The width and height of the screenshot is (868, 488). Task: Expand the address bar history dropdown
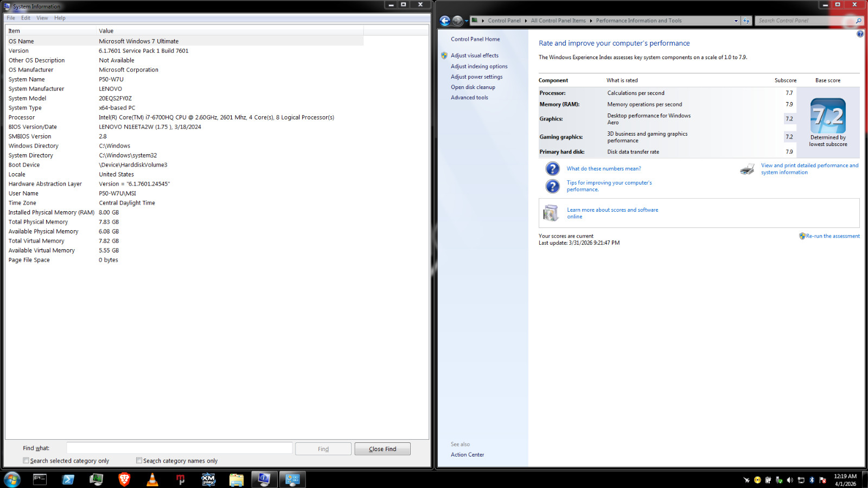(x=736, y=21)
